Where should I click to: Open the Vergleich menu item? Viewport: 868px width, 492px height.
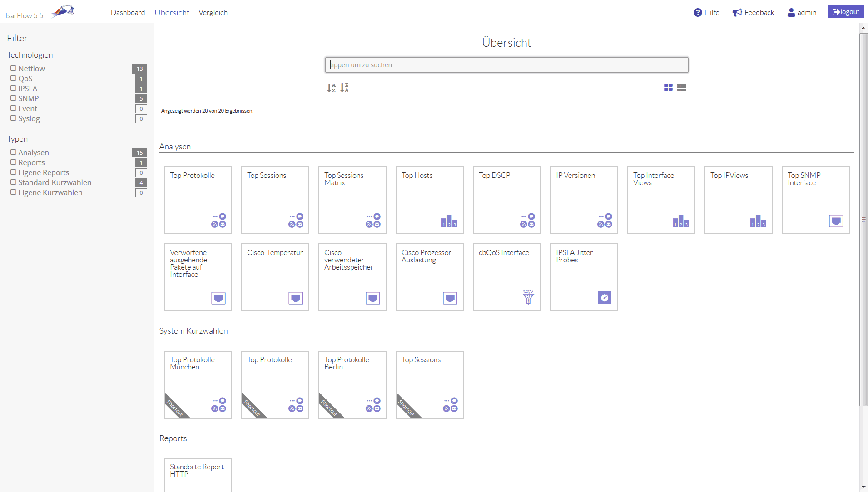[x=213, y=12]
